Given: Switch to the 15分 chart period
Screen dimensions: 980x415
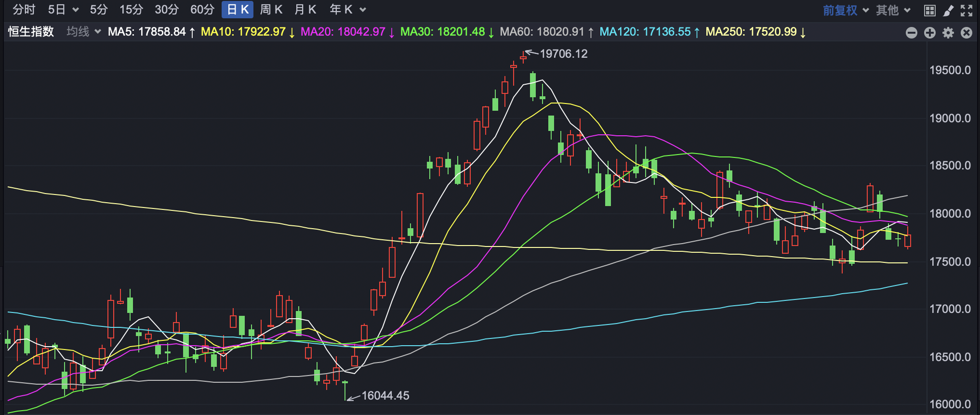Looking at the screenshot, I should tap(132, 10).
